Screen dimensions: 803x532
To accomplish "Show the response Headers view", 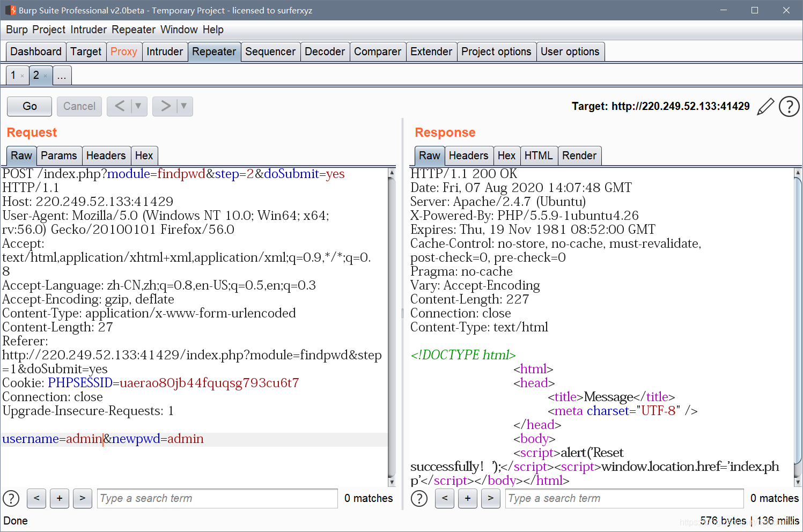I will (469, 156).
